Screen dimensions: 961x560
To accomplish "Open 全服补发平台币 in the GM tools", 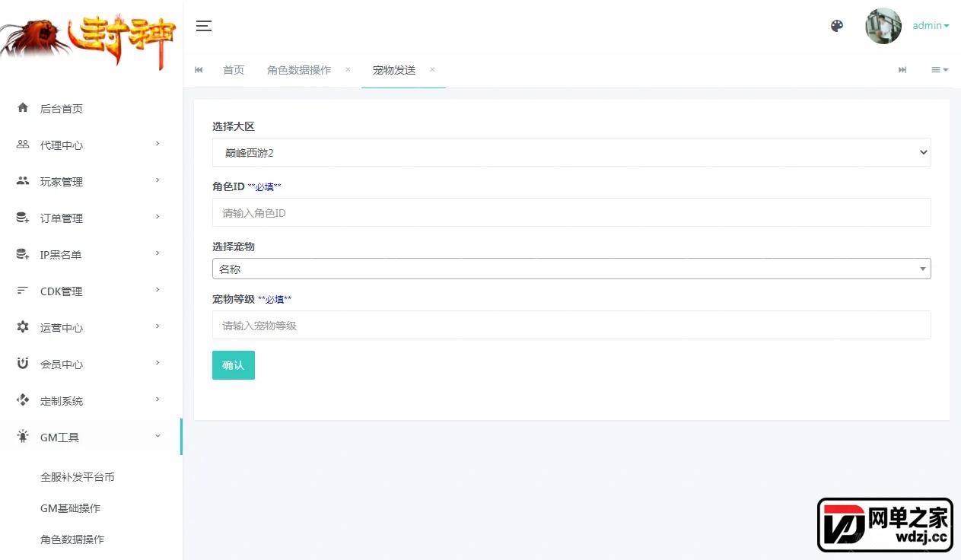I will tap(78, 477).
